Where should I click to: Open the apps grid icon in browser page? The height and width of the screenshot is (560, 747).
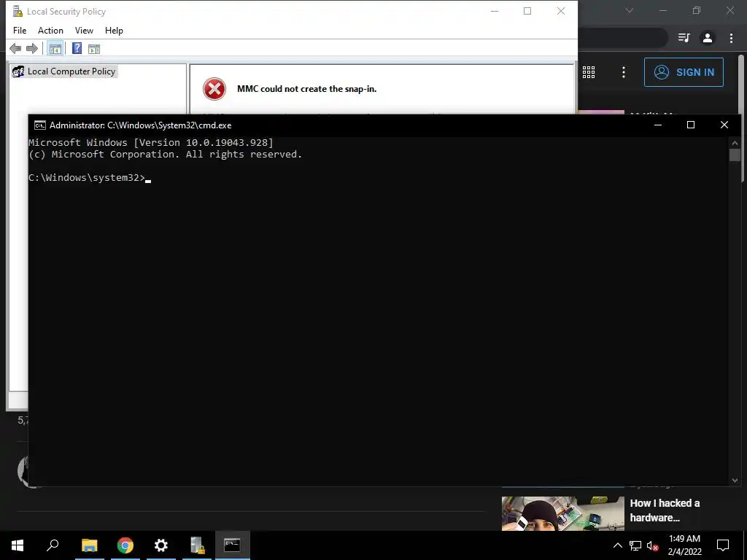589,72
